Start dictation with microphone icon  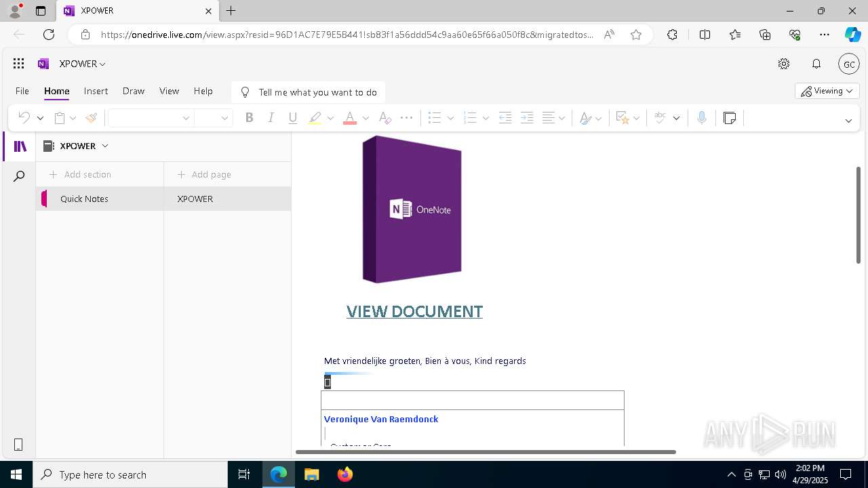click(702, 117)
